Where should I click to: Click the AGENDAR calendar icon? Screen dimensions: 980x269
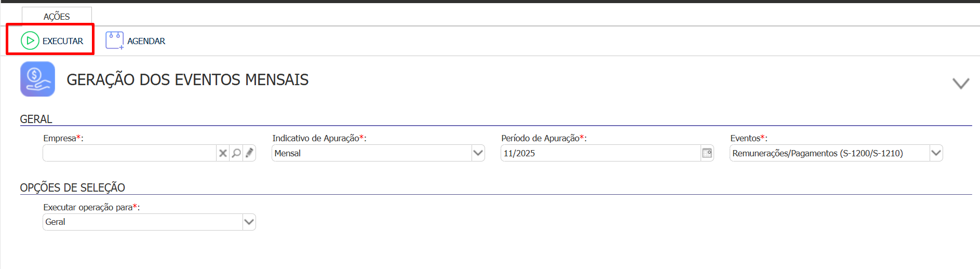[x=114, y=41]
